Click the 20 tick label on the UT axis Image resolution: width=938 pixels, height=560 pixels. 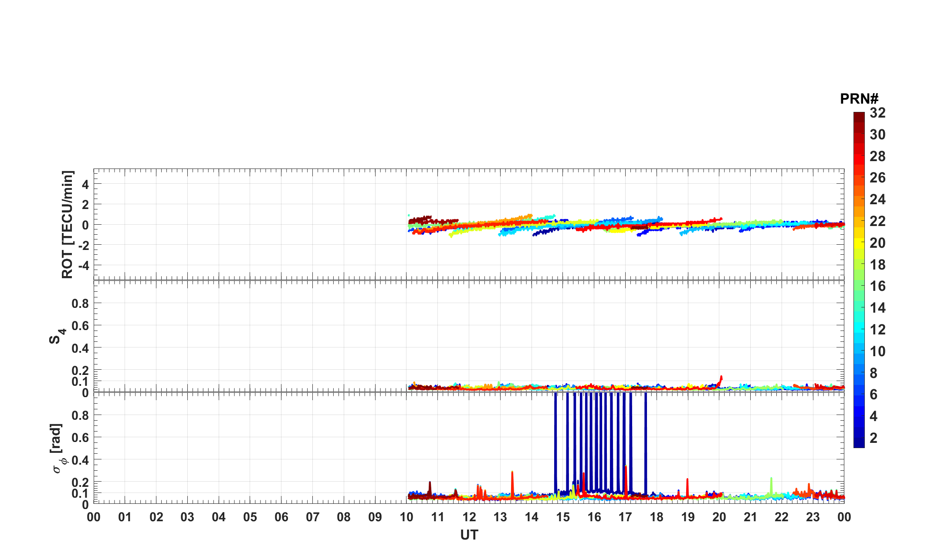(x=719, y=517)
